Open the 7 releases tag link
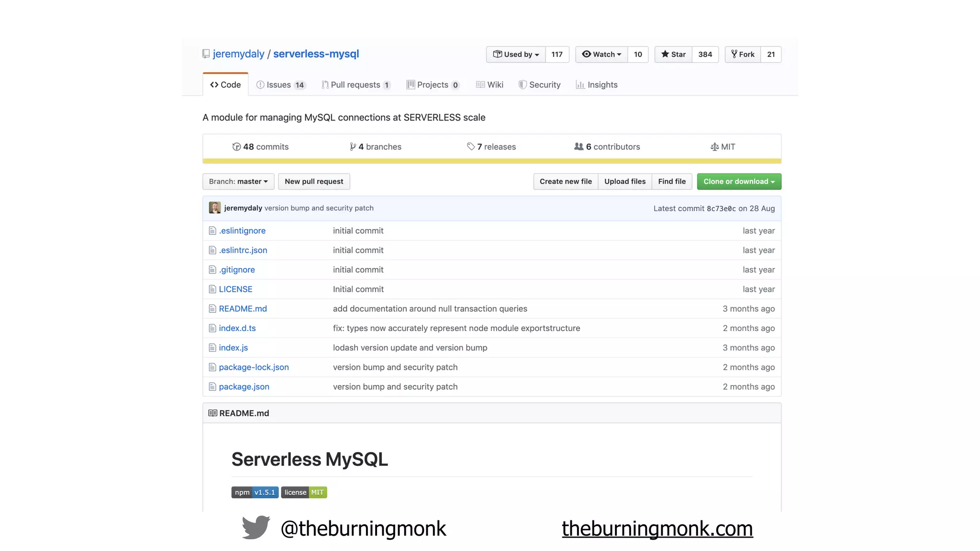 coord(491,147)
